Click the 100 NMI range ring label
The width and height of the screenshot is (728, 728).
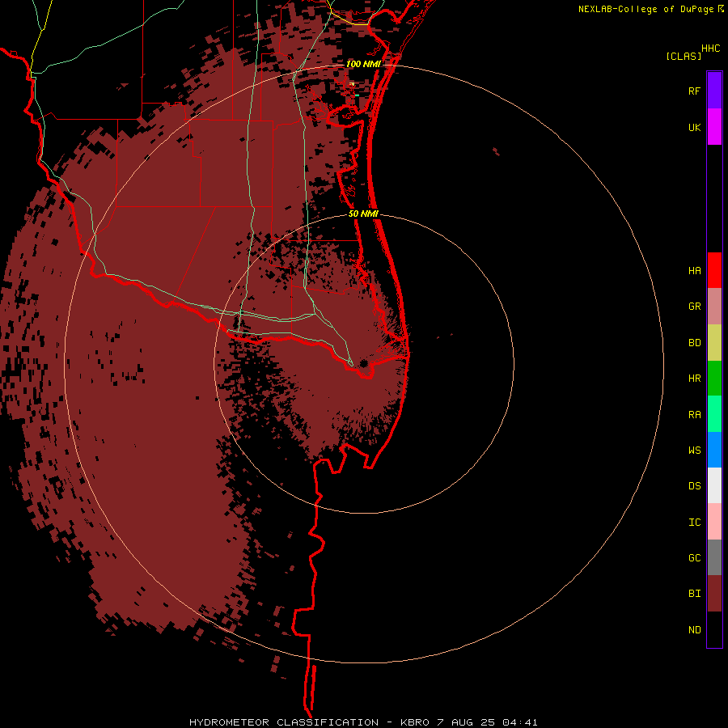(x=363, y=64)
